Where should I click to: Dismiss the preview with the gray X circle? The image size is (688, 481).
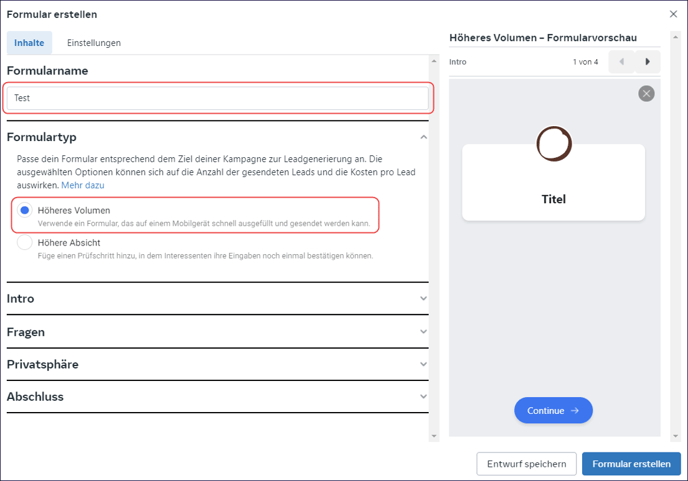(x=646, y=93)
